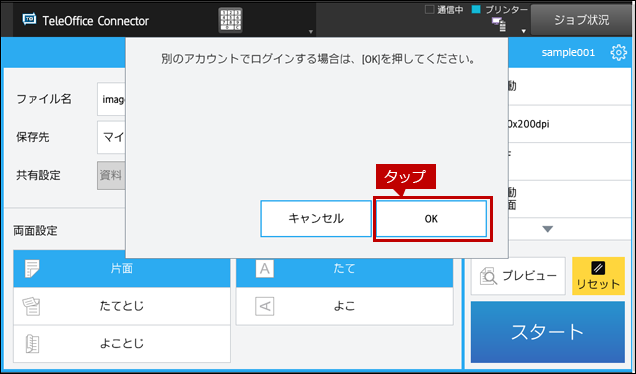Expand more scan settings with the down triangle
The image size is (636, 374).
(x=548, y=229)
